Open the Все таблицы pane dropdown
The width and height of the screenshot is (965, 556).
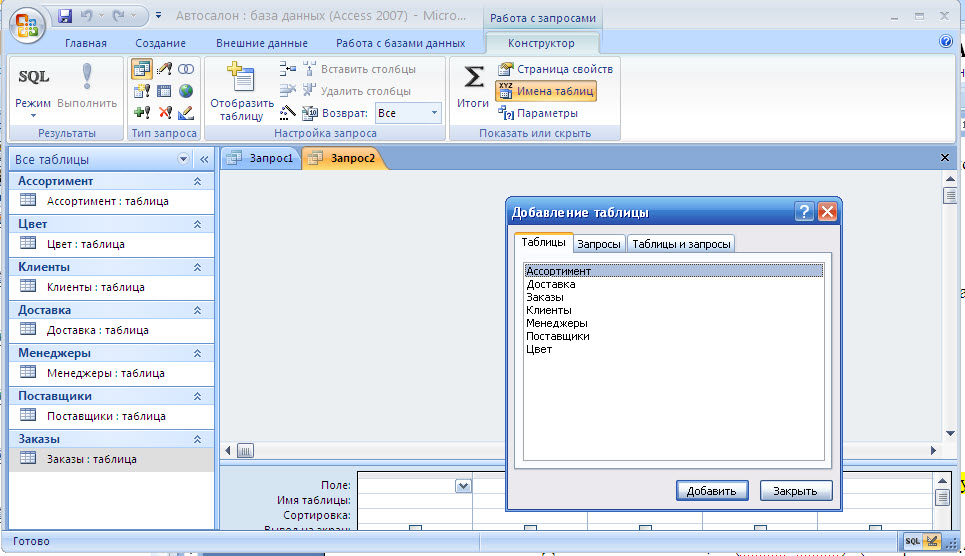[x=183, y=159]
